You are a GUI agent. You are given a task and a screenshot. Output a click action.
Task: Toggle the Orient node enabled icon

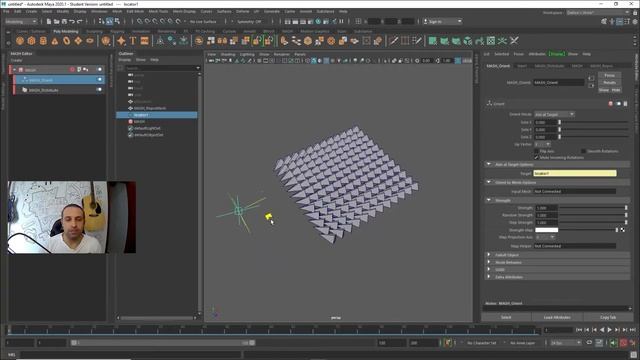pos(618,104)
